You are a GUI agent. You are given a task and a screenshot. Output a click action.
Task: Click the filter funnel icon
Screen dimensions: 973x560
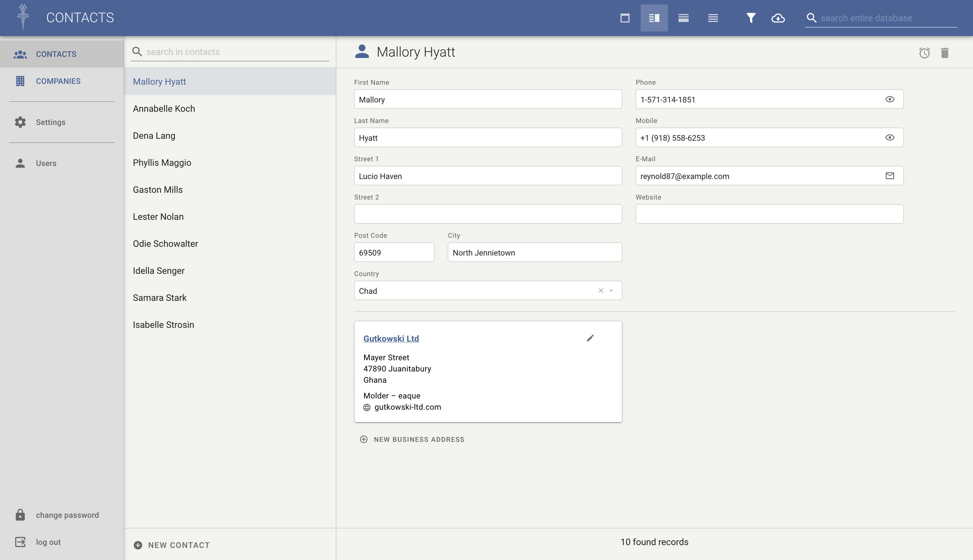[x=751, y=18]
